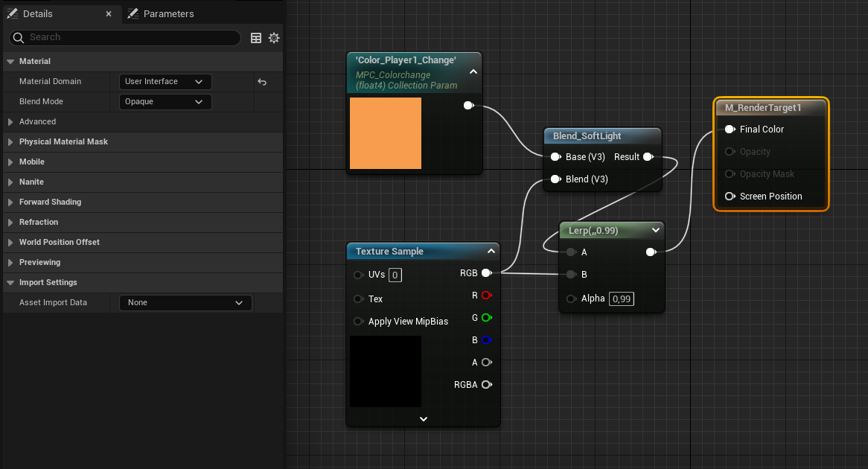This screenshot has height=469, width=868.
Task: Reset Material Domain to default arrow
Action: [x=262, y=82]
